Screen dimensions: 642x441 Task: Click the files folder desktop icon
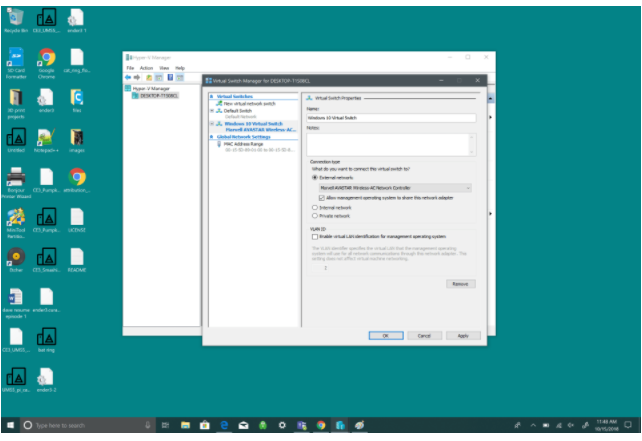coord(77,101)
